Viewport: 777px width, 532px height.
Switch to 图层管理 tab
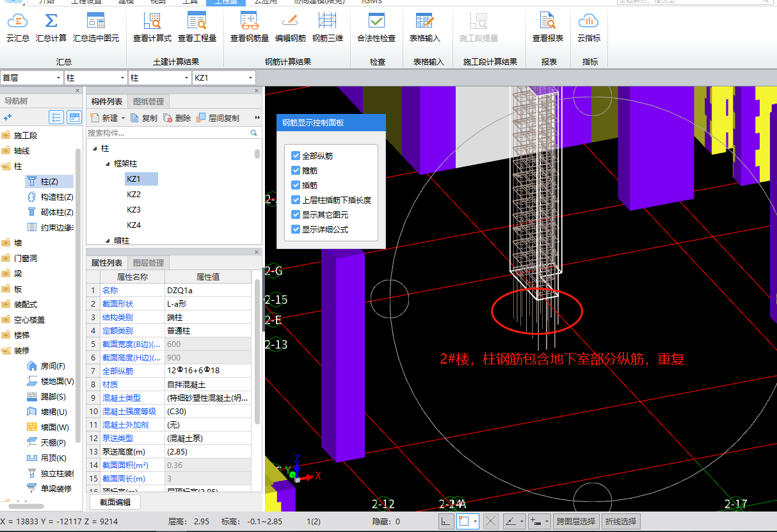pos(148,262)
